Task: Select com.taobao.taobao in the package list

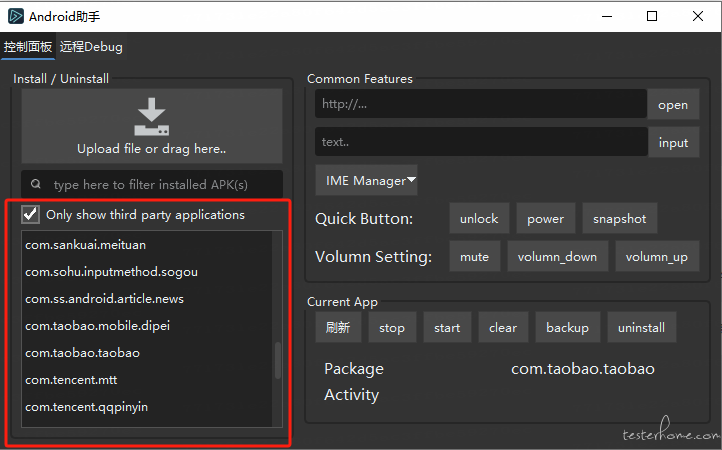Action: tap(147, 353)
